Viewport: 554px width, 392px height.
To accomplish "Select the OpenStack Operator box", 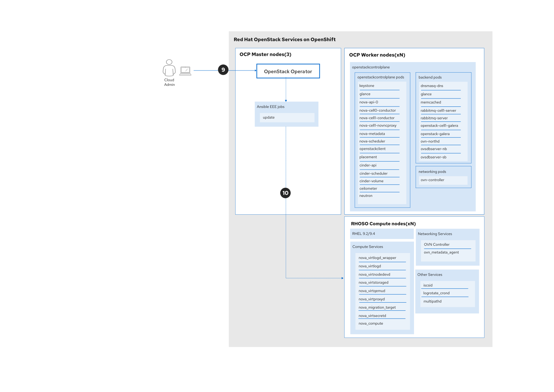I will [x=288, y=71].
